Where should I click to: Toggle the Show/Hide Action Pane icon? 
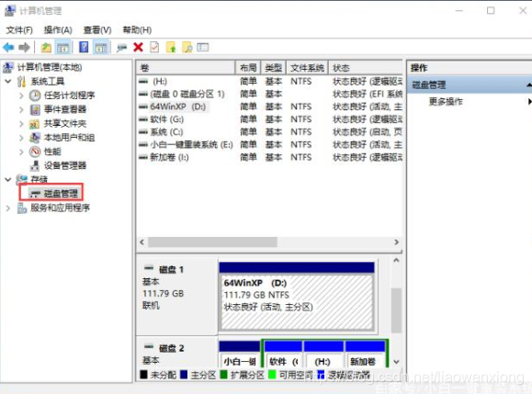click(101, 47)
